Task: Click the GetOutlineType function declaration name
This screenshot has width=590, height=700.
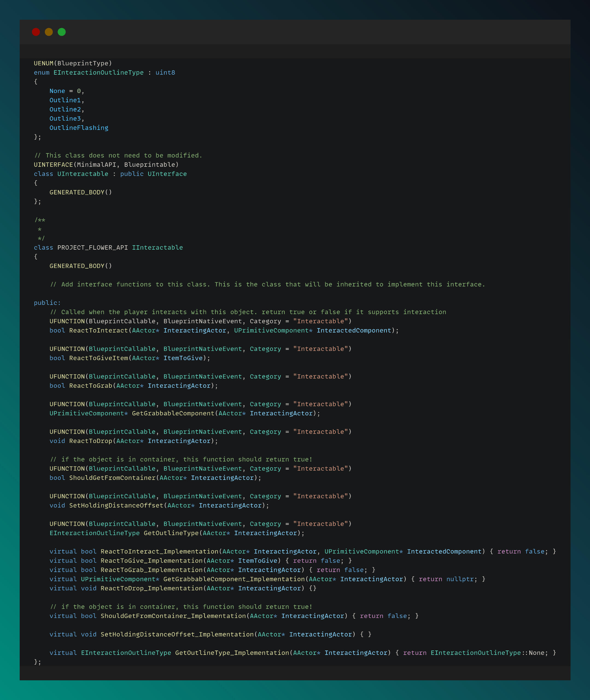Action: (171, 533)
